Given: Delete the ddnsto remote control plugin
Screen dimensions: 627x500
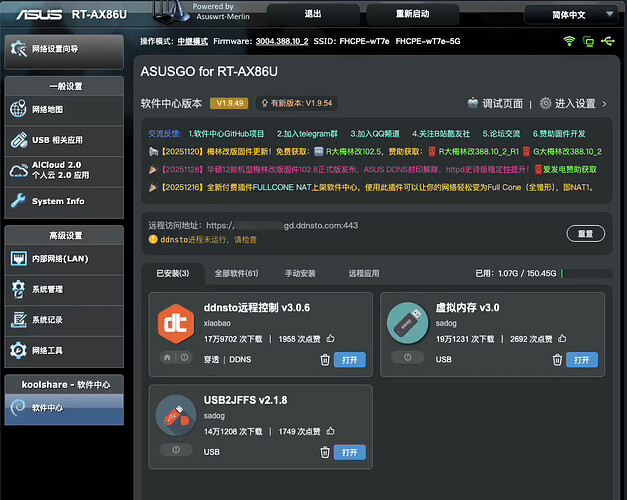Looking at the screenshot, I should click(324, 359).
